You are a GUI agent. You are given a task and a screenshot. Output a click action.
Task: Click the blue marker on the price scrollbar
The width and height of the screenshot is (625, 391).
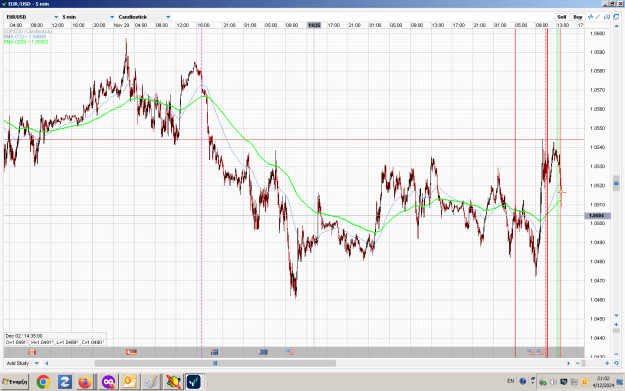pos(616,183)
